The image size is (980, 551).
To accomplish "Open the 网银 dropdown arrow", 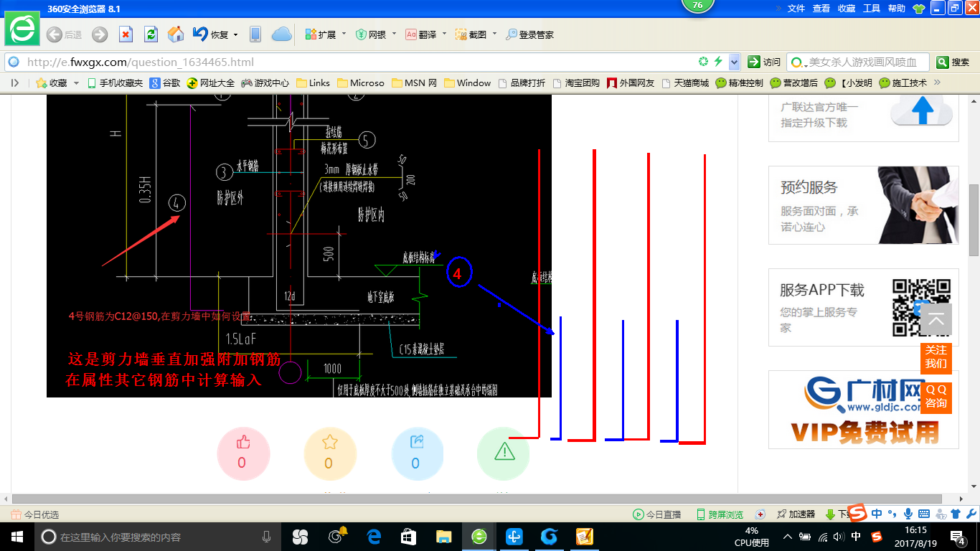I will coord(394,34).
